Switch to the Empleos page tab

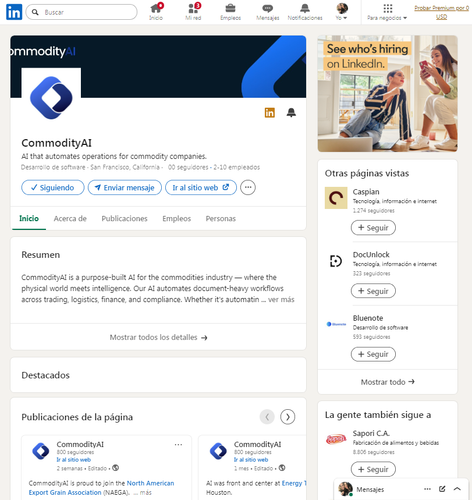pos(177,219)
